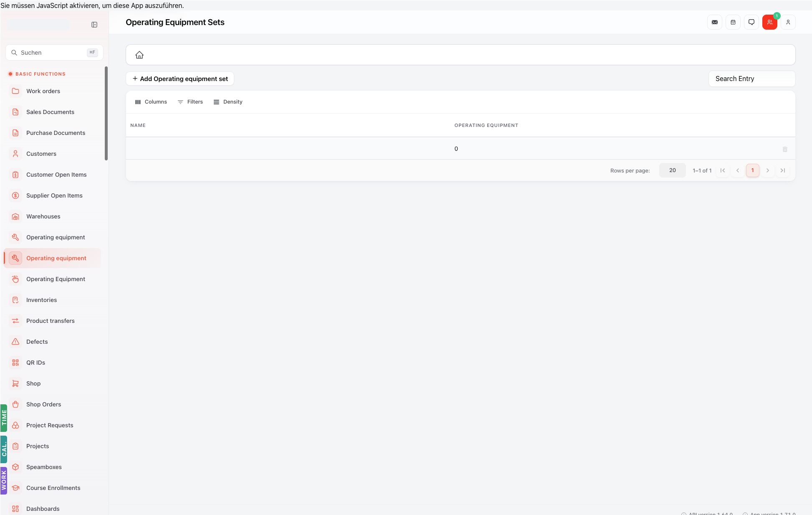Open the Work orders menu item
Image resolution: width=812 pixels, height=515 pixels.
tap(53, 91)
